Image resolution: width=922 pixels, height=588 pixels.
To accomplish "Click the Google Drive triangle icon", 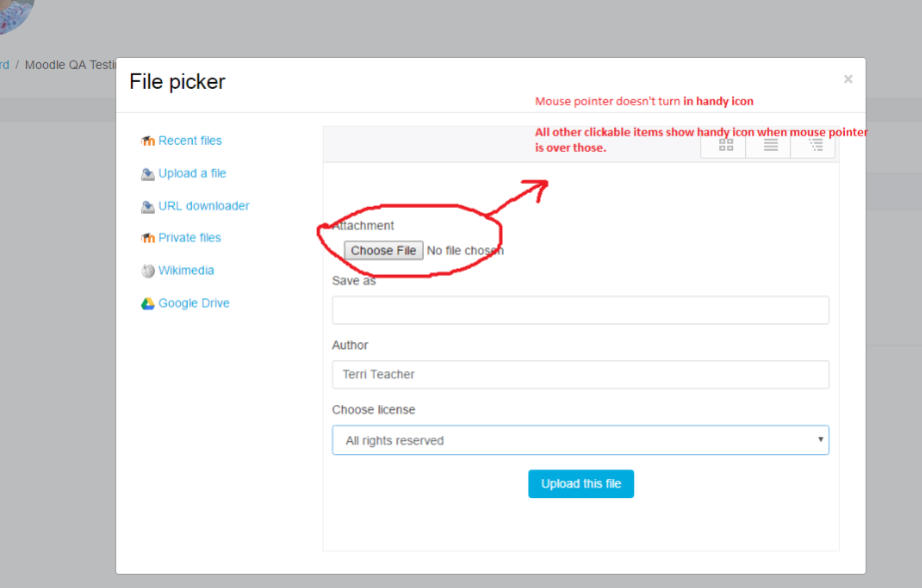I will (x=148, y=303).
